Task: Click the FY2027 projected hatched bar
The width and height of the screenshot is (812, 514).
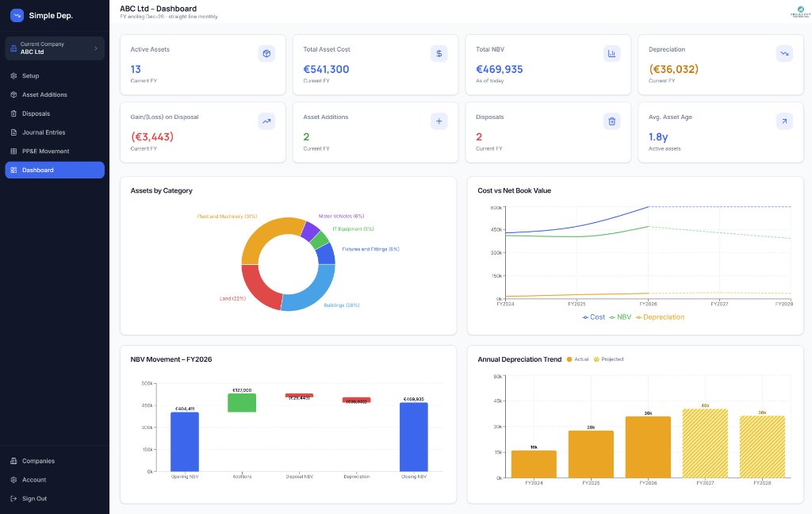Action: pos(705,443)
